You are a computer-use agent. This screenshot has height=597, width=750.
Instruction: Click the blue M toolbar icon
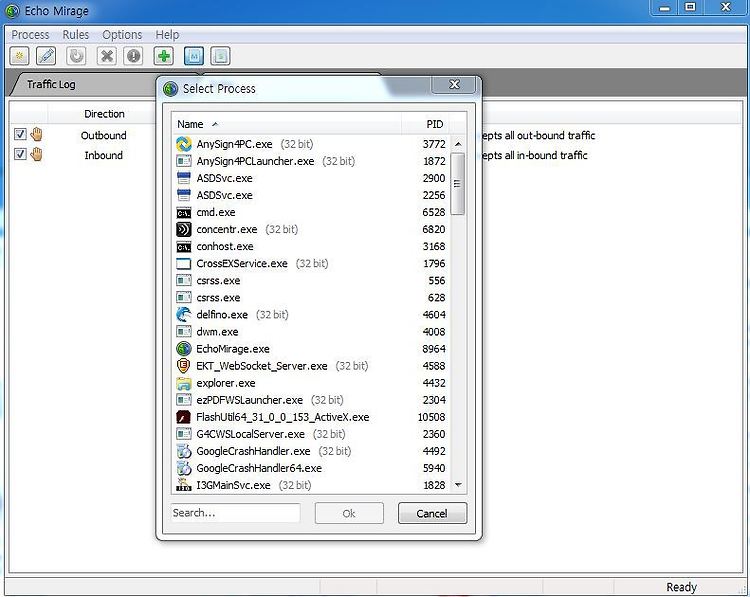[194, 56]
